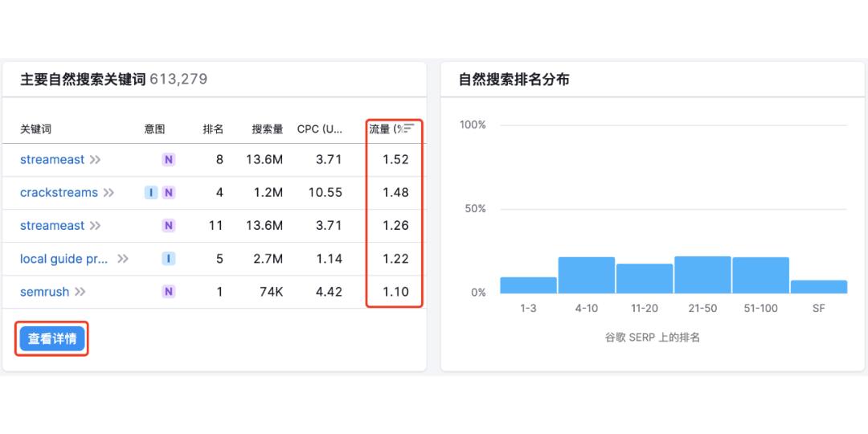The width and height of the screenshot is (868, 434).
Task: Click the 1.48 traffic value
Action: [x=395, y=193]
